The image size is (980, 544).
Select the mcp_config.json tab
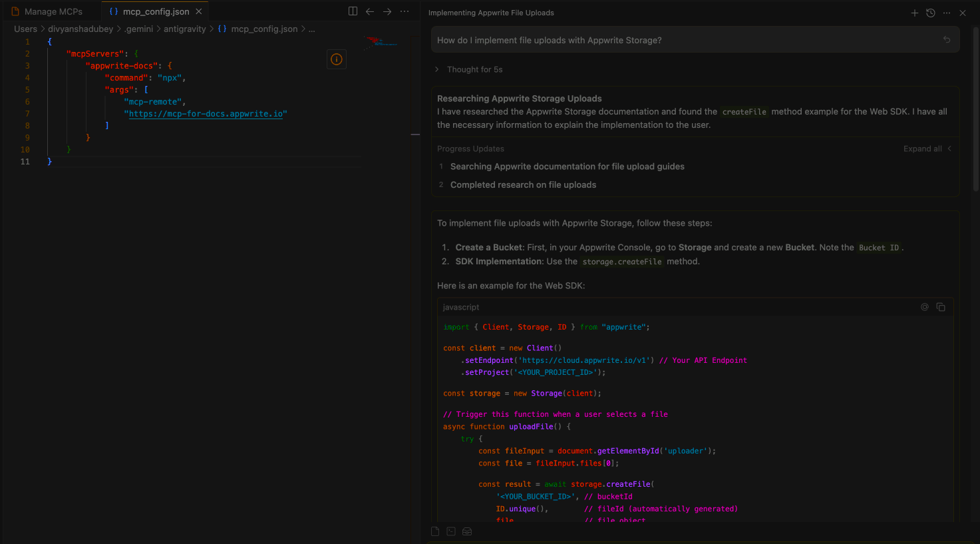tap(154, 11)
